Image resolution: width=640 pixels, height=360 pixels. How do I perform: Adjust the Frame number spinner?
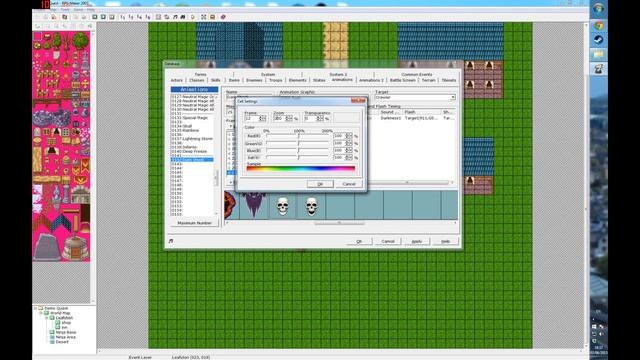click(262, 118)
